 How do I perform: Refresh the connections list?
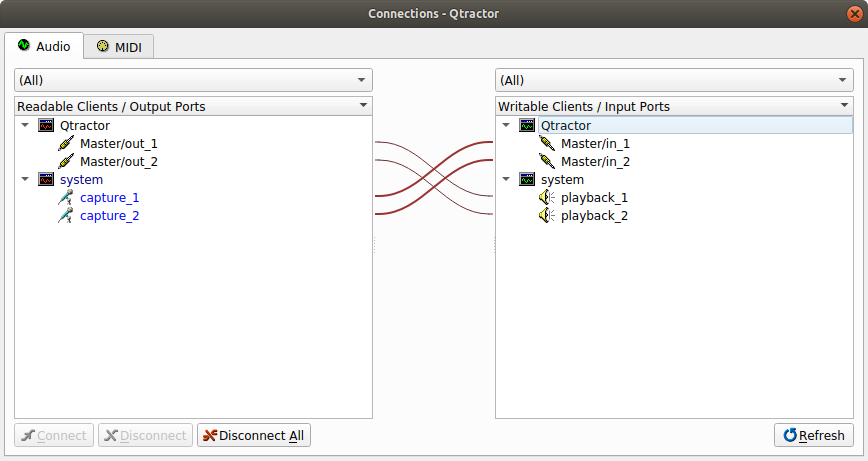(x=814, y=436)
